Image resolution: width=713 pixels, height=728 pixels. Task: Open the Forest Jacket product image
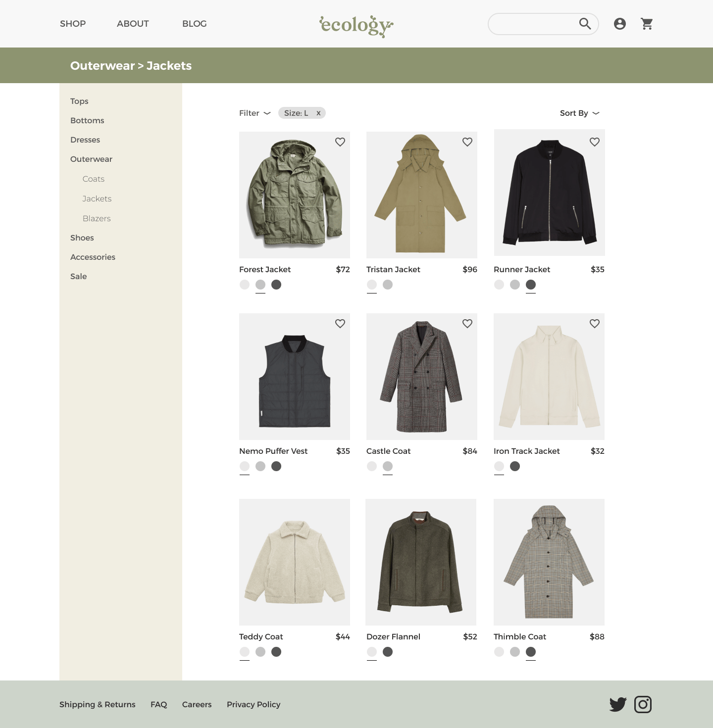[x=295, y=195]
